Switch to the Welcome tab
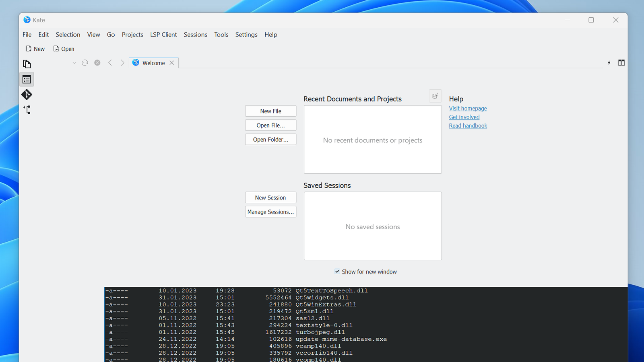The height and width of the screenshot is (362, 644). click(x=153, y=63)
